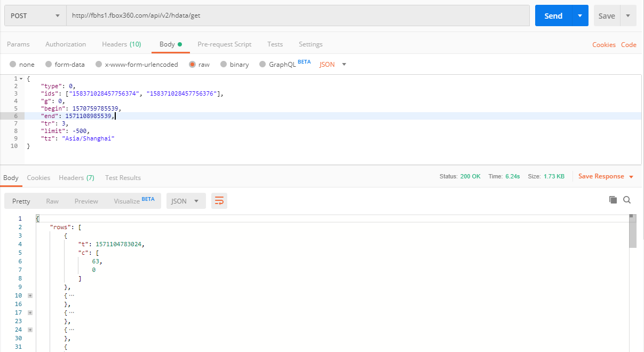Select the binary body type
Viewport: 644px width, 352px height.
pyautogui.click(x=234, y=64)
